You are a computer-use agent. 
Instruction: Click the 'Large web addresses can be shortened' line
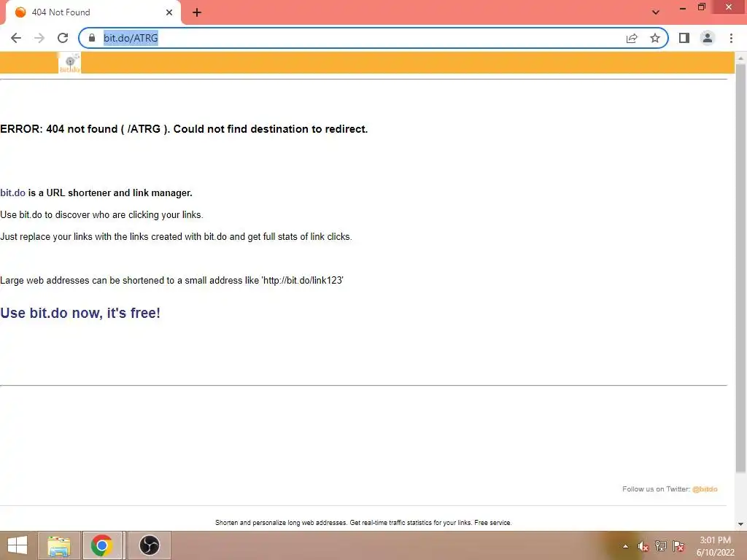[172, 281]
